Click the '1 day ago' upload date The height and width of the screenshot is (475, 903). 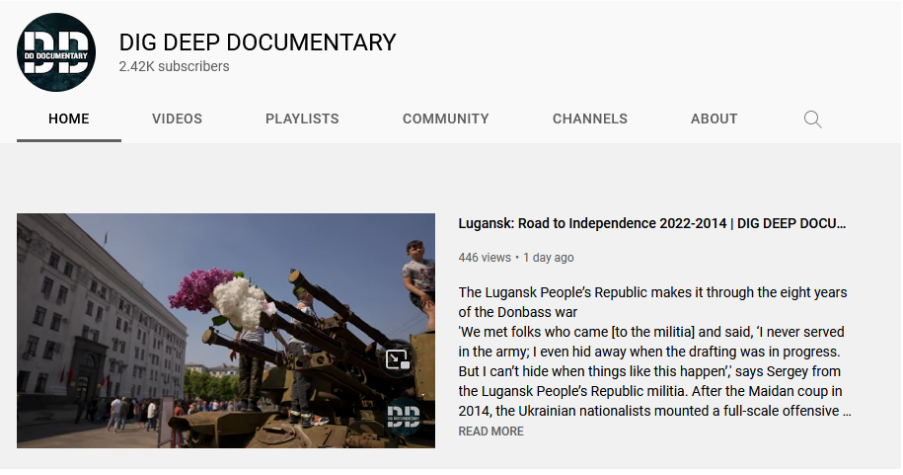548,257
